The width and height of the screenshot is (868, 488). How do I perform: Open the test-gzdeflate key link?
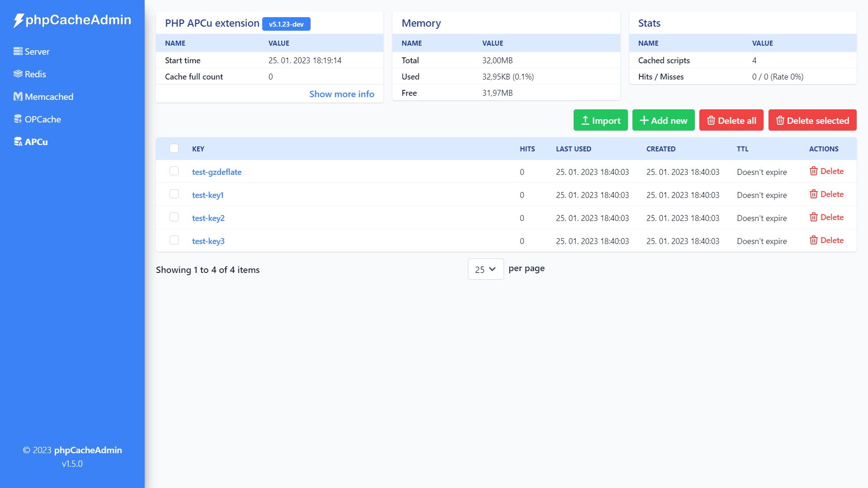point(217,172)
